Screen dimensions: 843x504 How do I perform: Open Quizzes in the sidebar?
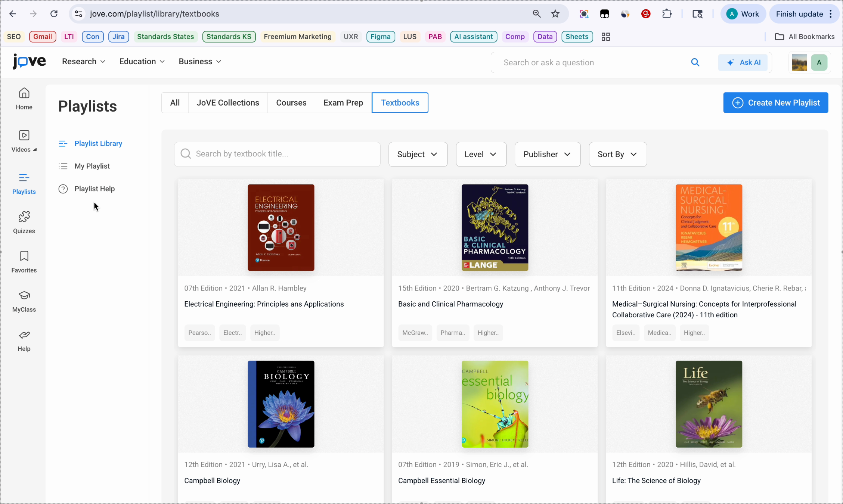[24, 223]
